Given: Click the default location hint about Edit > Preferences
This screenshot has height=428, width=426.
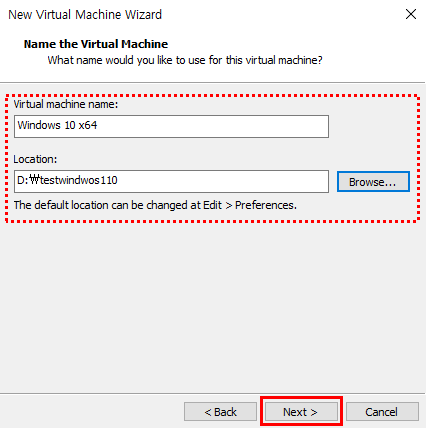Looking at the screenshot, I should pos(155,205).
